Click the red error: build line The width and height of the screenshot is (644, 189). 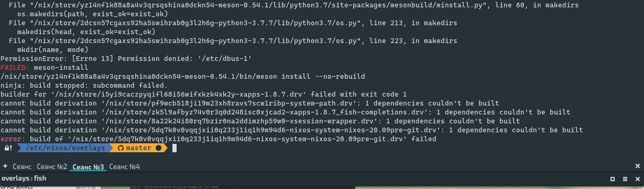click(219, 139)
